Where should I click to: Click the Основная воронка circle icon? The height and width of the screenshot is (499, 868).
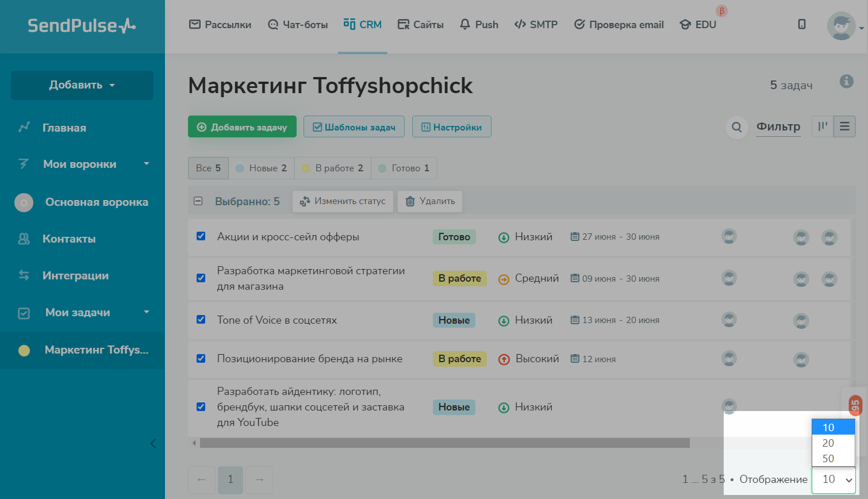(24, 202)
